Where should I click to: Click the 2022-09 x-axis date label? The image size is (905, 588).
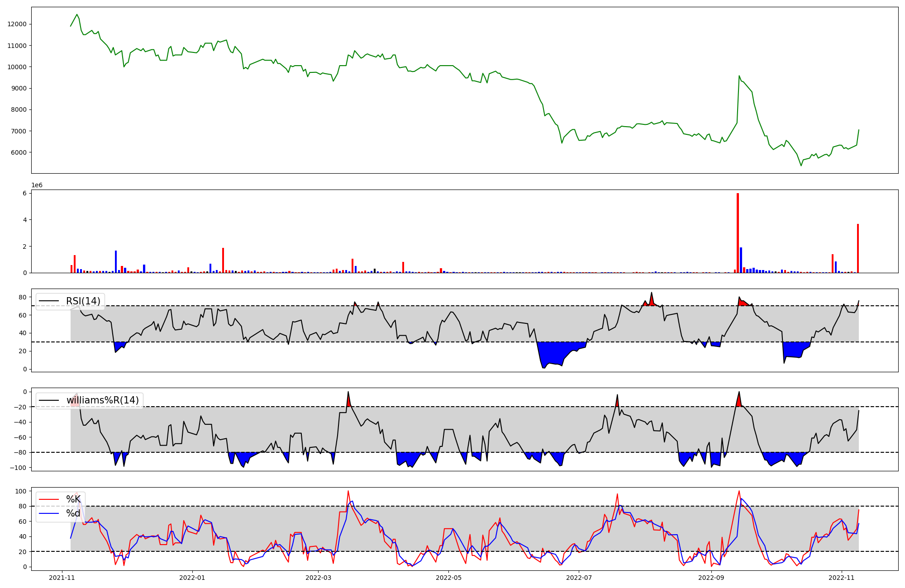tap(711, 578)
